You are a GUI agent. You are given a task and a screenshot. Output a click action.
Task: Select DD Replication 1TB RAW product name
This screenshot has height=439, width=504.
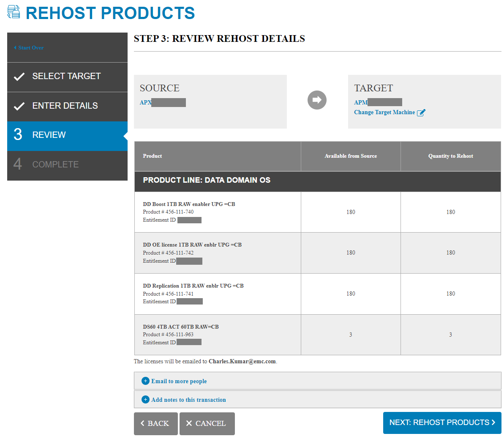193,286
